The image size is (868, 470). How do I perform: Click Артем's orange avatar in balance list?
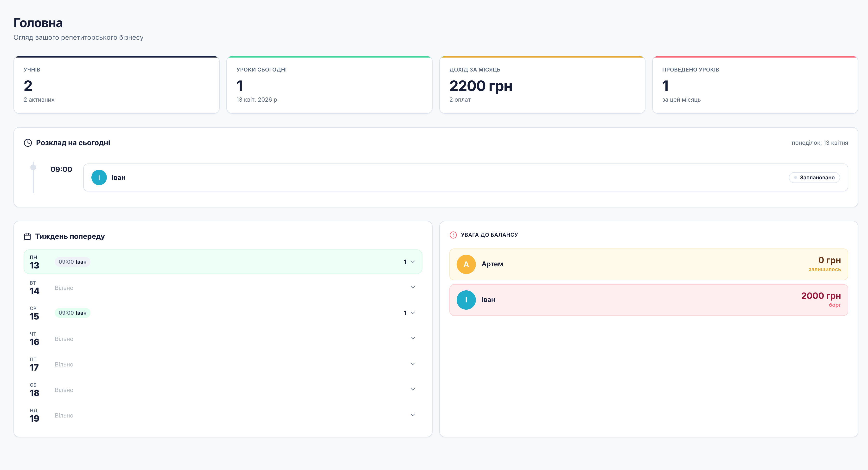[466, 264]
